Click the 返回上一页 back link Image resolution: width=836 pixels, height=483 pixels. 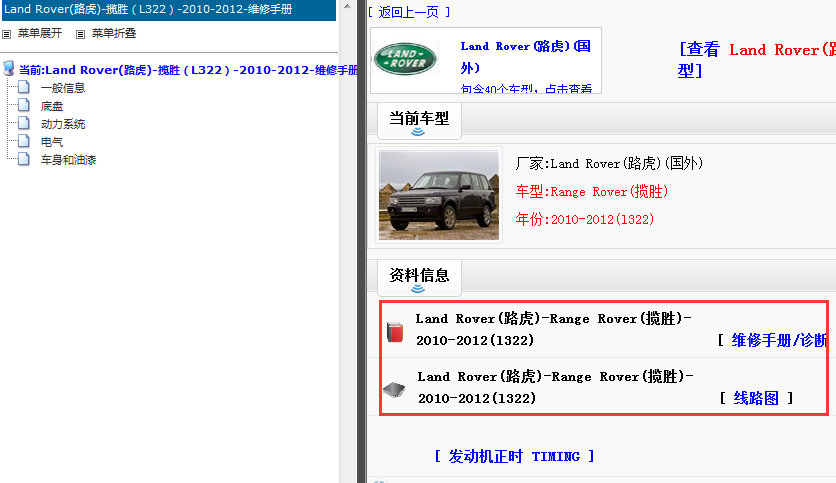point(409,12)
